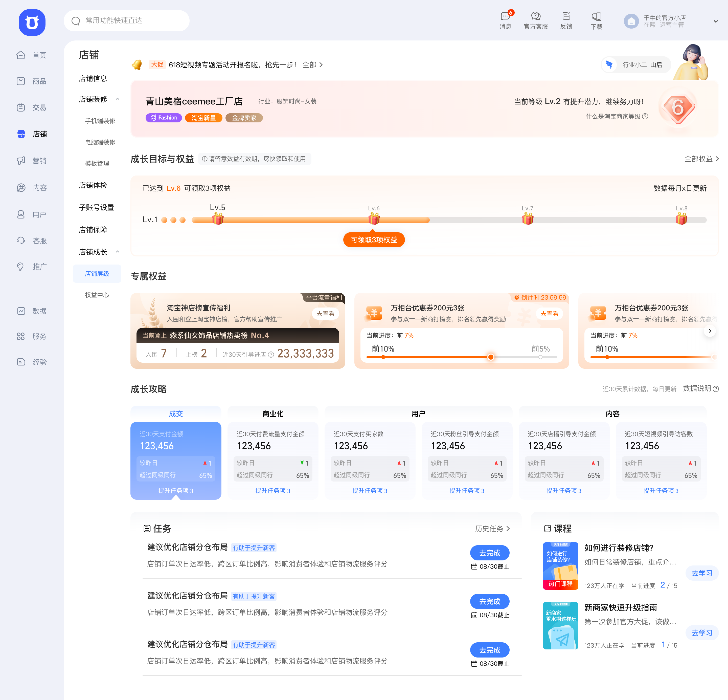Click the 可领取3项权益 orange button
728x700 pixels.
pos(374,240)
